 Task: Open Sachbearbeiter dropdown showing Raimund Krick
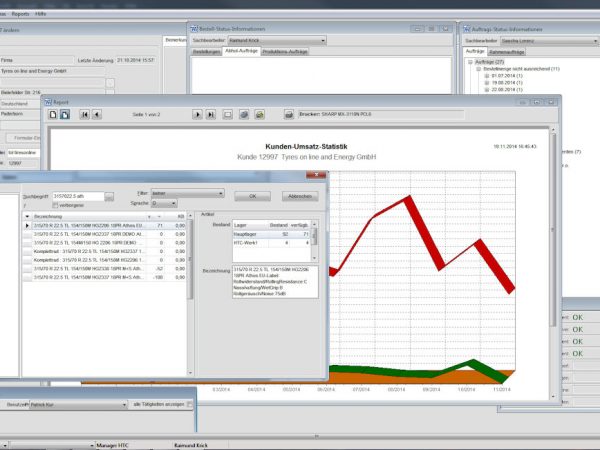tap(277, 41)
